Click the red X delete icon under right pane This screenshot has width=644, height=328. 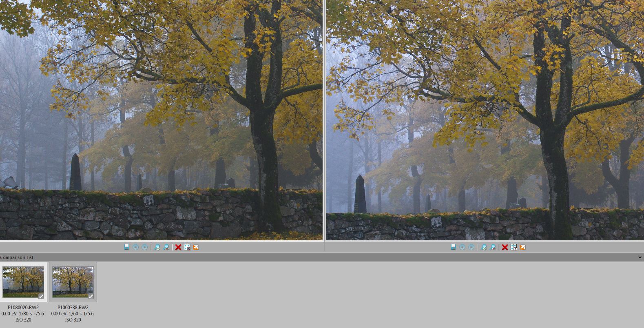pos(505,247)
